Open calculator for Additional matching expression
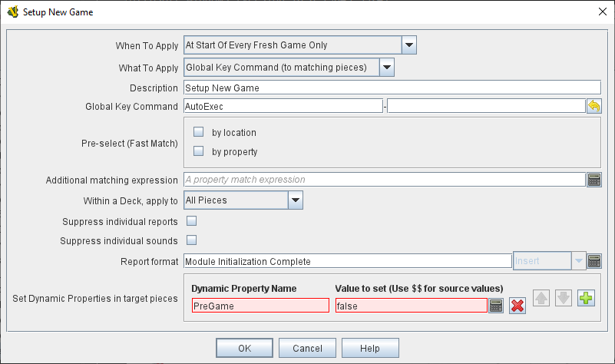The width and height of the screenshot is (615, 364). point(594,180)
